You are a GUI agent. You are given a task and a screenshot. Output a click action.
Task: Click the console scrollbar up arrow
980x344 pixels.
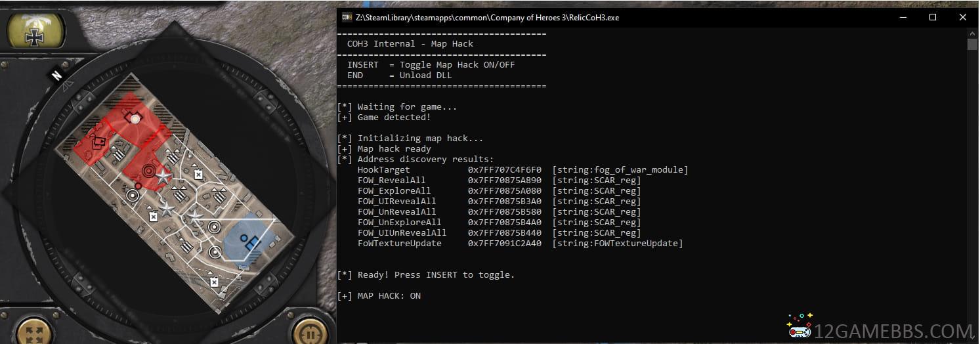[973, 33]
